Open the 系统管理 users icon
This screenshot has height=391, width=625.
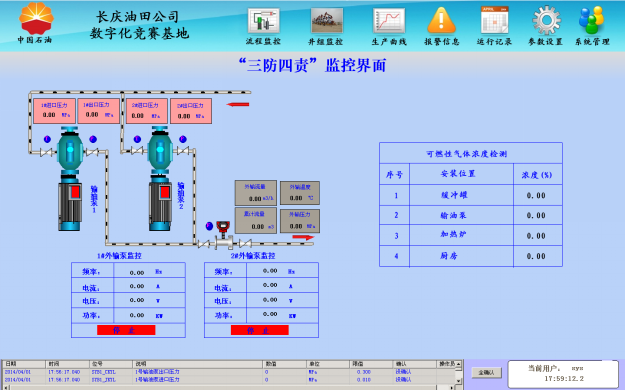coord(592,20)
